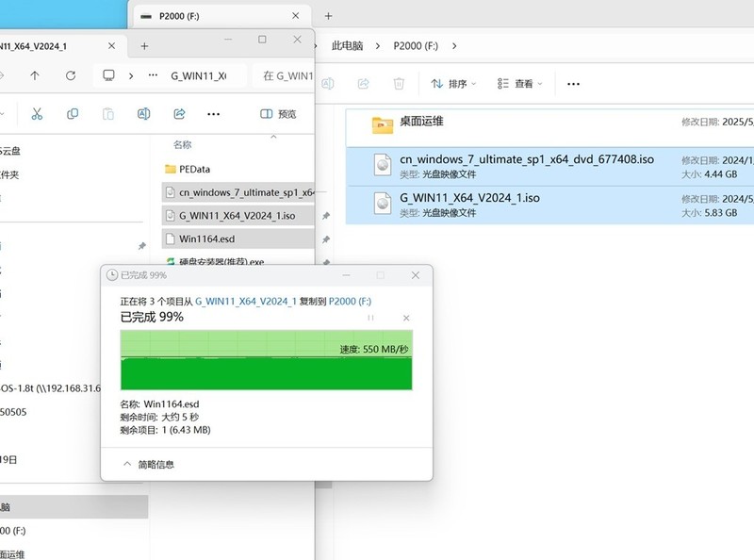
Task: Pause the file copy operation
Action: [371, 318]
